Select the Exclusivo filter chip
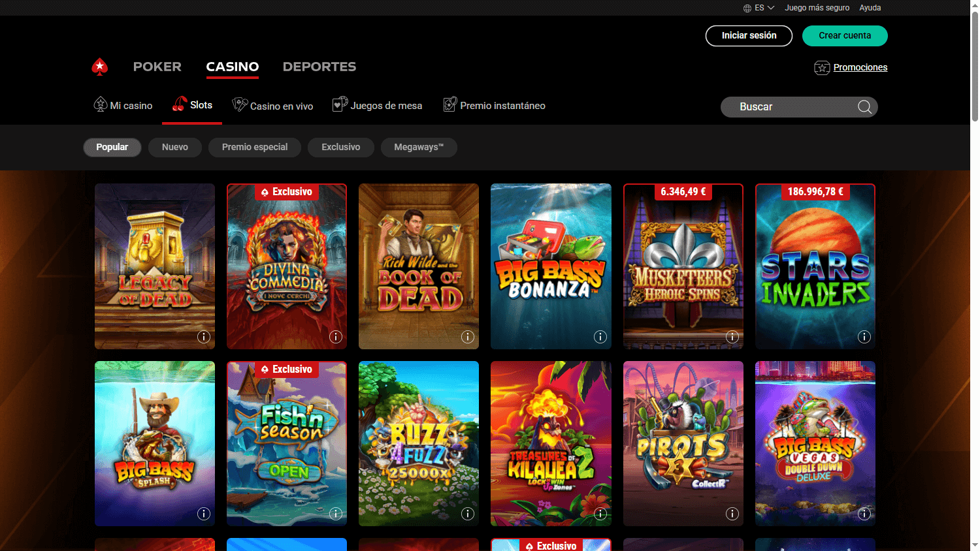 click(341, 147)
